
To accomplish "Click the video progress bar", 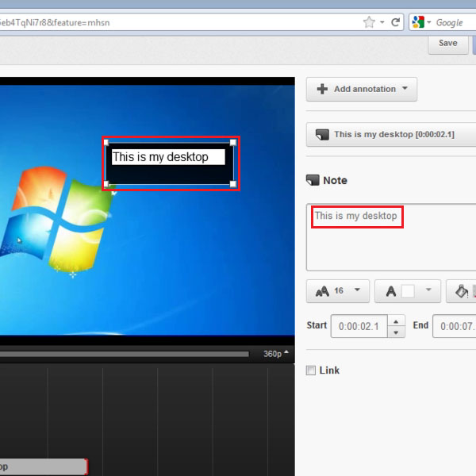I will point(125,354).
